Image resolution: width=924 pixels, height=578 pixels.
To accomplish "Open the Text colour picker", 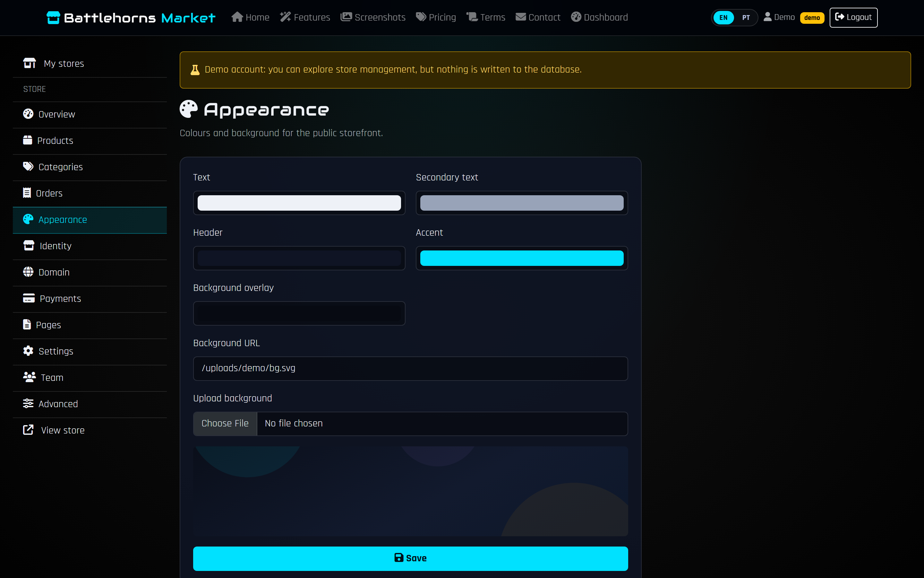I will point(299,203).
